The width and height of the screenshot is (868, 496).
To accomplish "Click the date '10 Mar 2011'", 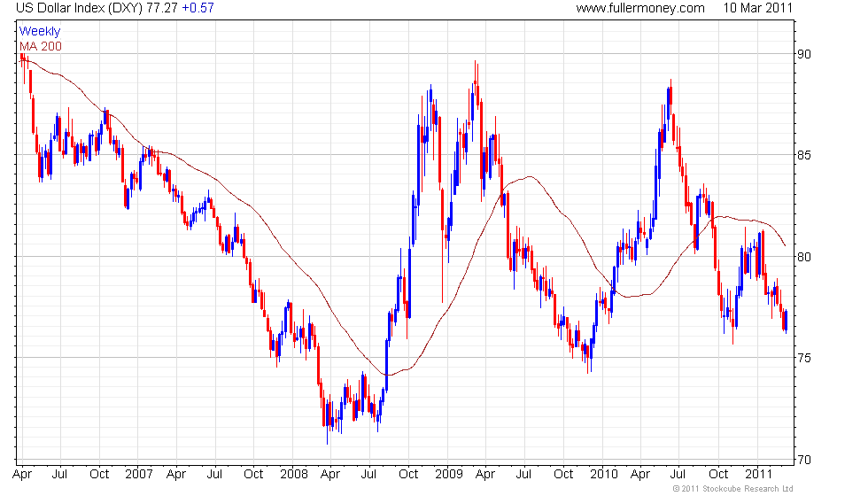I will 757,8.
